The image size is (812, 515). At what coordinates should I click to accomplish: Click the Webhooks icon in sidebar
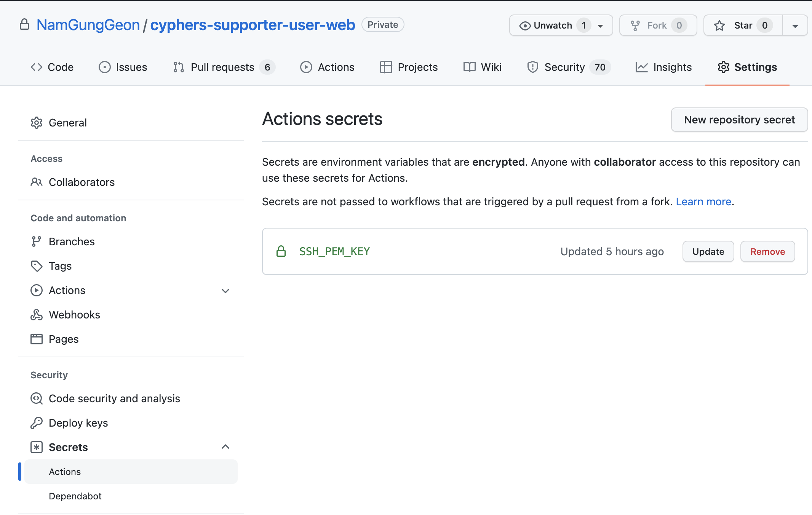(37, 315)
